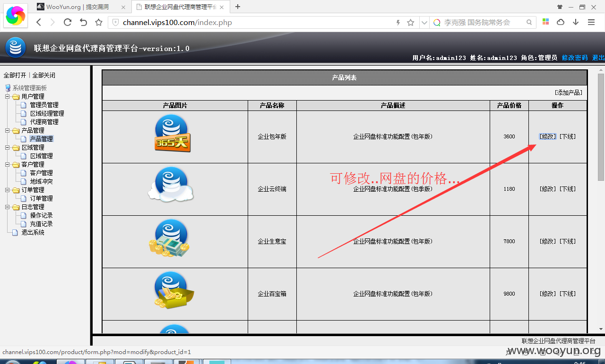Click the browser back arrow
This screenshot has width=605, height=364.
(x=39, y=22)
